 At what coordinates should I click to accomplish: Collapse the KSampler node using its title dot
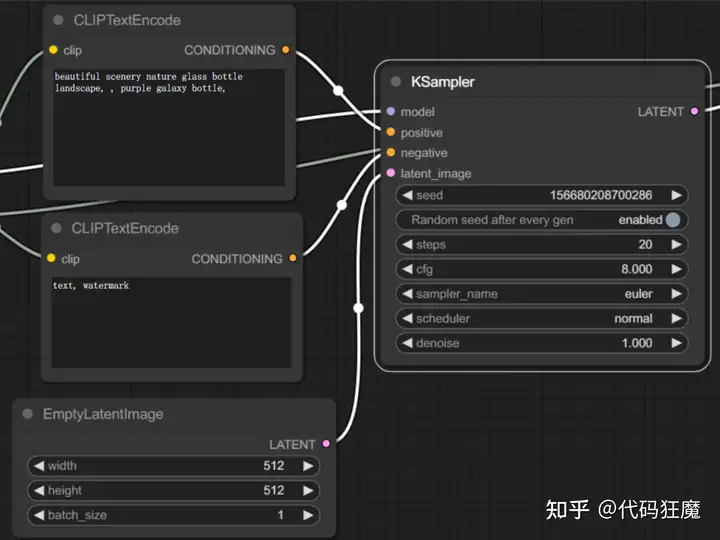coord(395,81)
